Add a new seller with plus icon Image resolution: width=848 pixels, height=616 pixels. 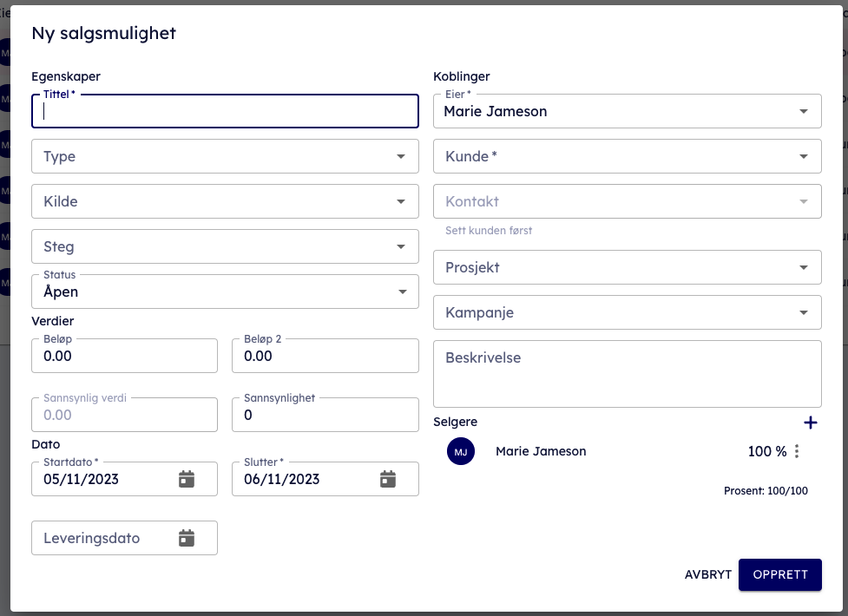(810, 423)
